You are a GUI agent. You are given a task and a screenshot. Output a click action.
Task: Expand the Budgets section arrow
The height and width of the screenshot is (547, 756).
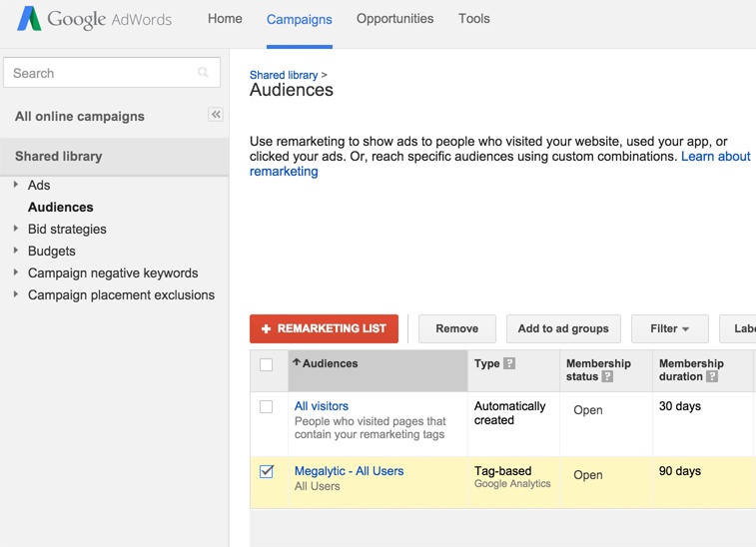click(16, 251)
